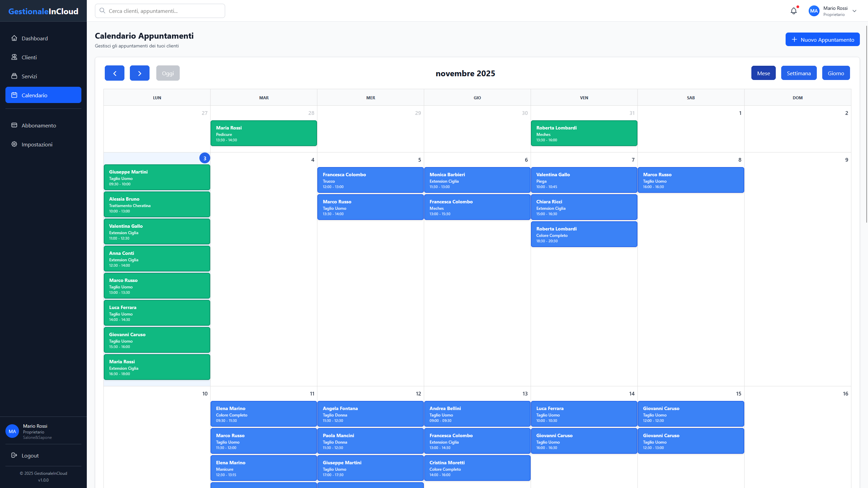Click the Logout icon
868x488 pixels.
pos(14,455)
